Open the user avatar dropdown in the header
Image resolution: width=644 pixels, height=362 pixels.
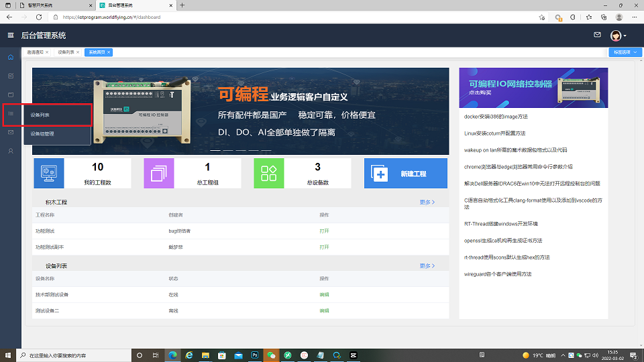point(618,36)
